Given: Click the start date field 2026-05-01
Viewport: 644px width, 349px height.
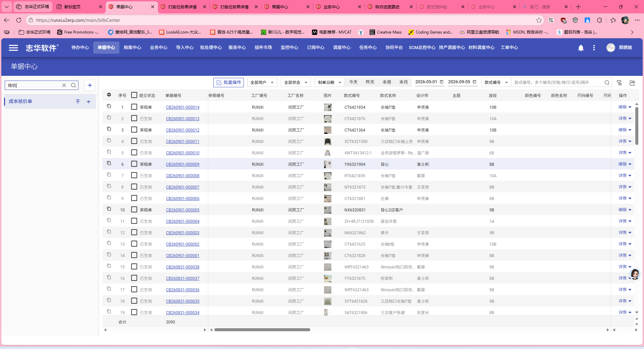Looking at the screenshot, I should point(429,82).
